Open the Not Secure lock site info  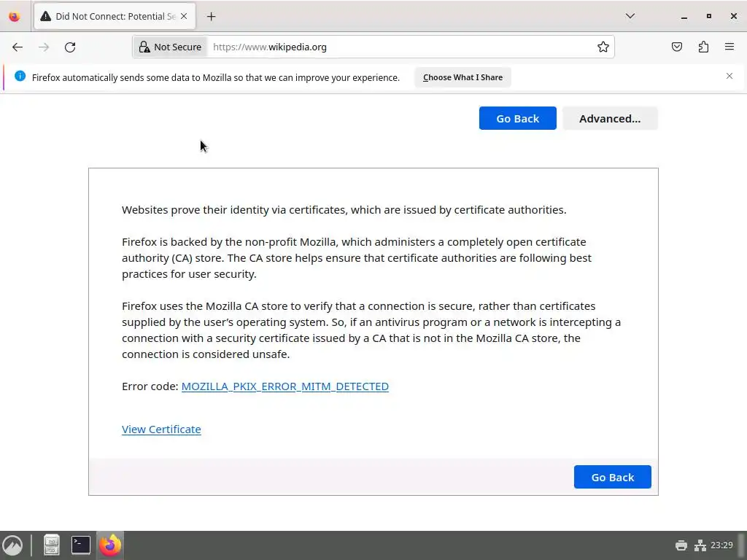170,47
